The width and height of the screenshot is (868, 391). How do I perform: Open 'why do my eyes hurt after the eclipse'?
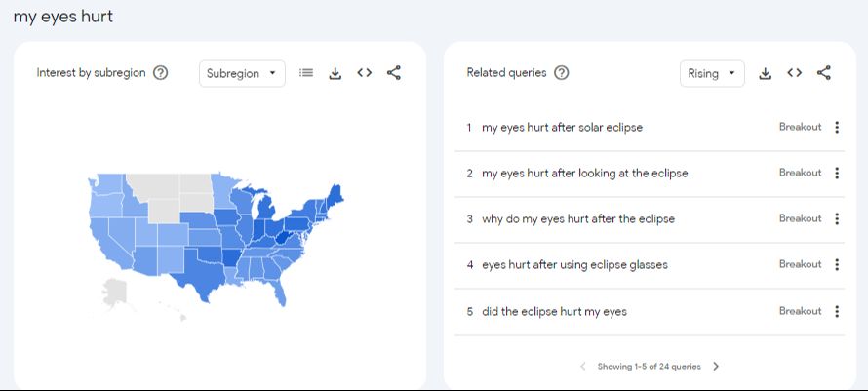click(x=577, y=219)
